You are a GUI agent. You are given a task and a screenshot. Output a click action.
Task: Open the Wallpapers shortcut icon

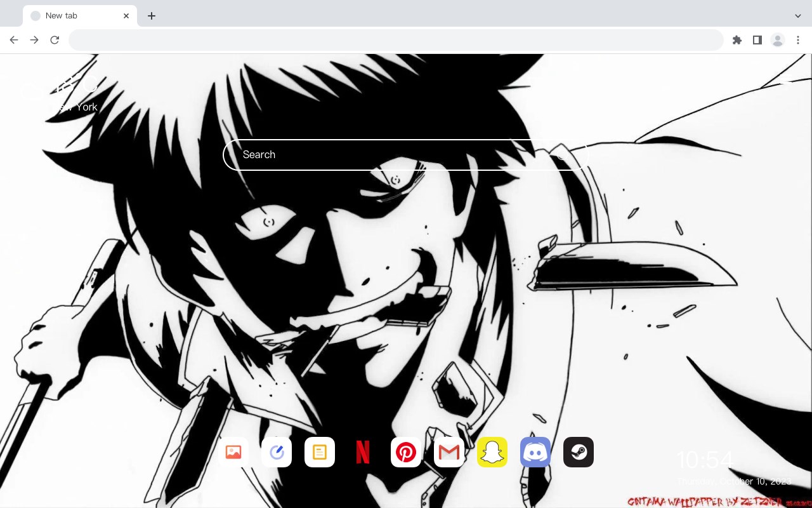[233, 452]
